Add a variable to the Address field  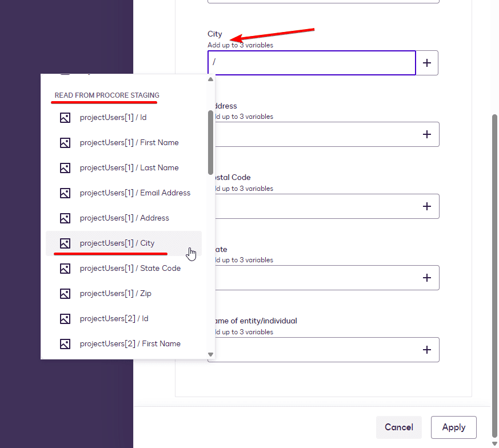pyautogui.click(x=427, y=134)
